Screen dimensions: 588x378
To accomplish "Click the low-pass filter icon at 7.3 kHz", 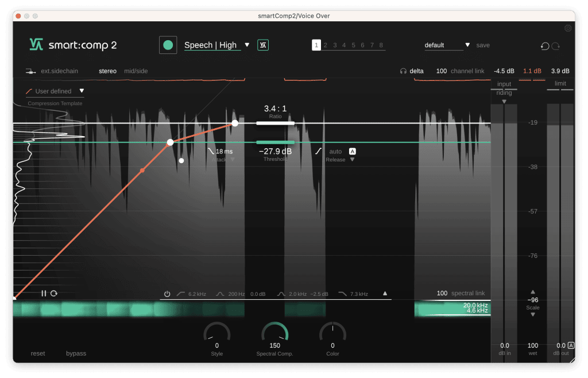I will point(341,294).
